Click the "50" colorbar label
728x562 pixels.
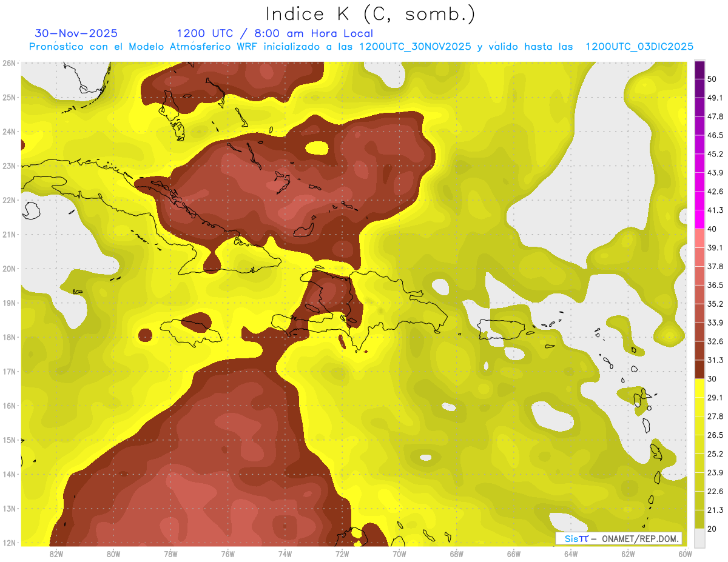coord(713,79)
